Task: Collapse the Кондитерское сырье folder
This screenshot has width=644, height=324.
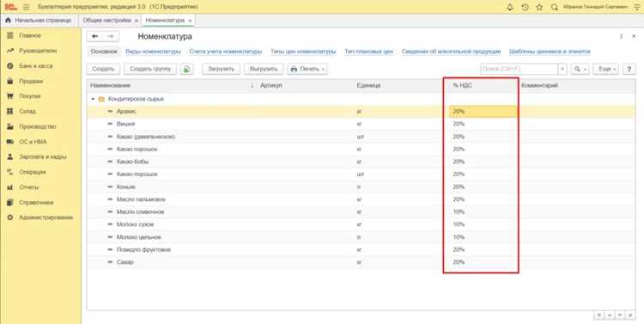Action: point(94,99)
